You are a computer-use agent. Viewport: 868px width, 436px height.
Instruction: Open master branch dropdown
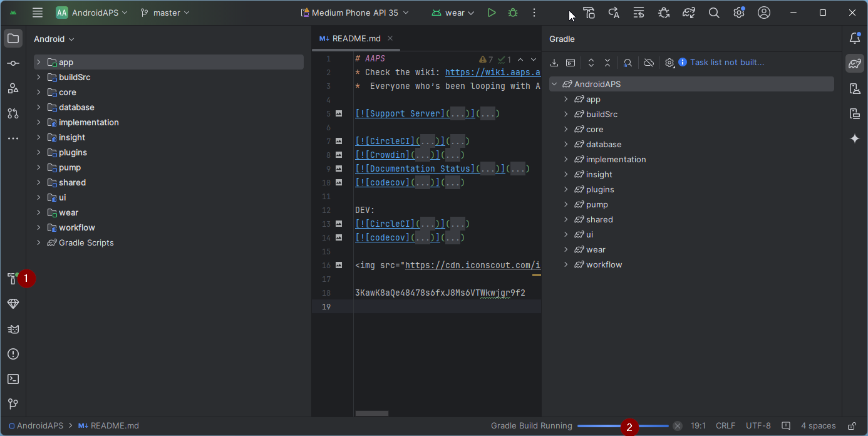click(x=165, y=13)
